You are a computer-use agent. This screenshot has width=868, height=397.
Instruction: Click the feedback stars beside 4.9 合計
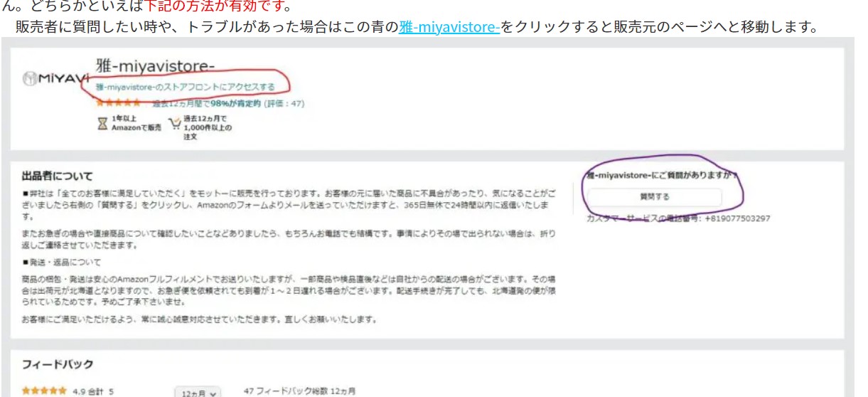pyautogui.click(x=44, y=391)
